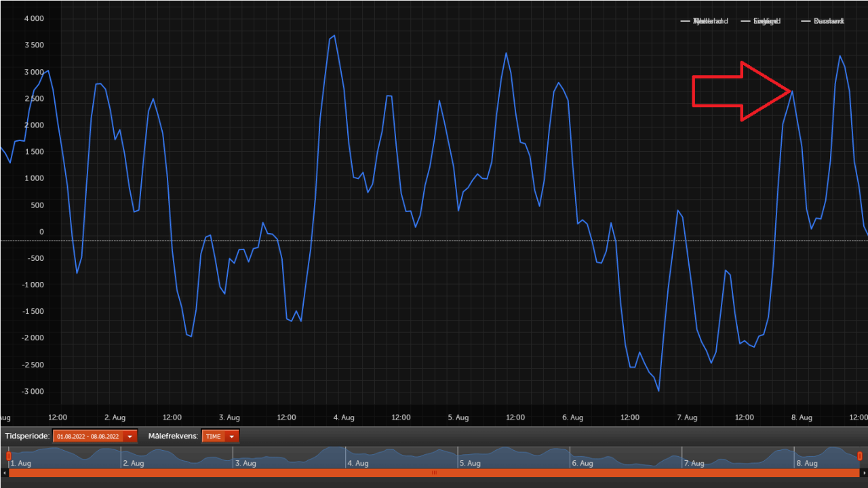Click the 1 500 y-axis label
Screen dimensions: 868x488
[34, 152]
